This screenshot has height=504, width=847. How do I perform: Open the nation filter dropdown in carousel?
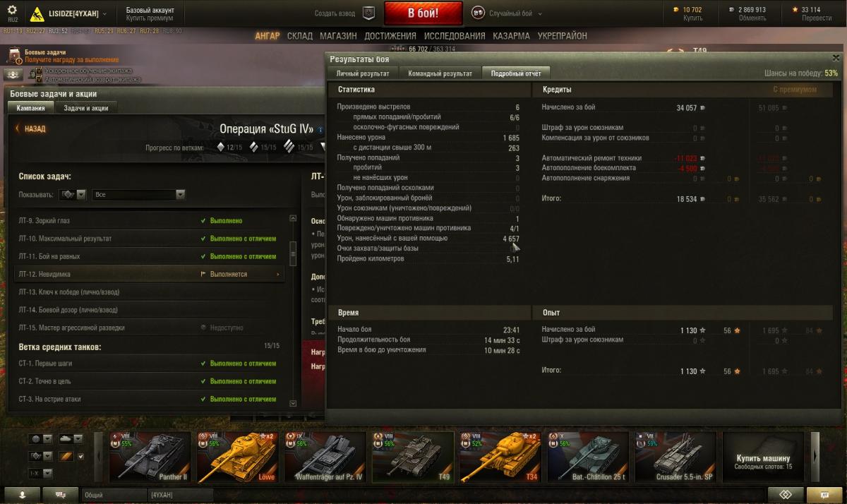click(x=39, y=439)
